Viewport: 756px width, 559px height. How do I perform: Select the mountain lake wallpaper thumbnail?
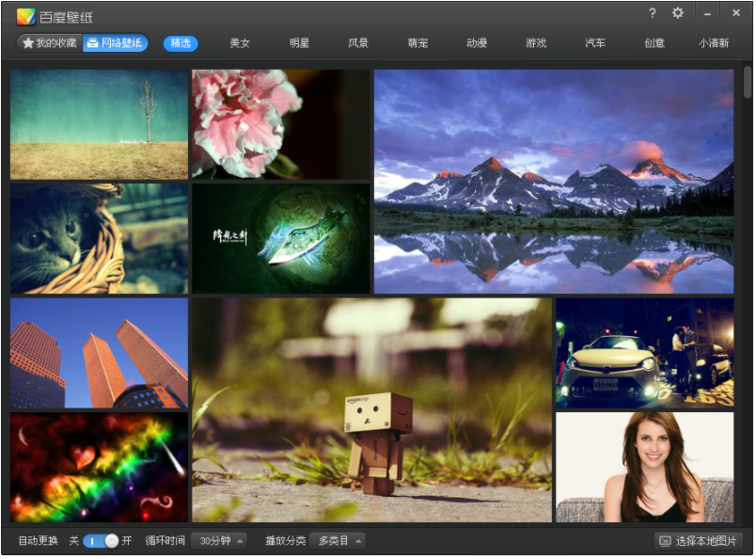[554, 182]
